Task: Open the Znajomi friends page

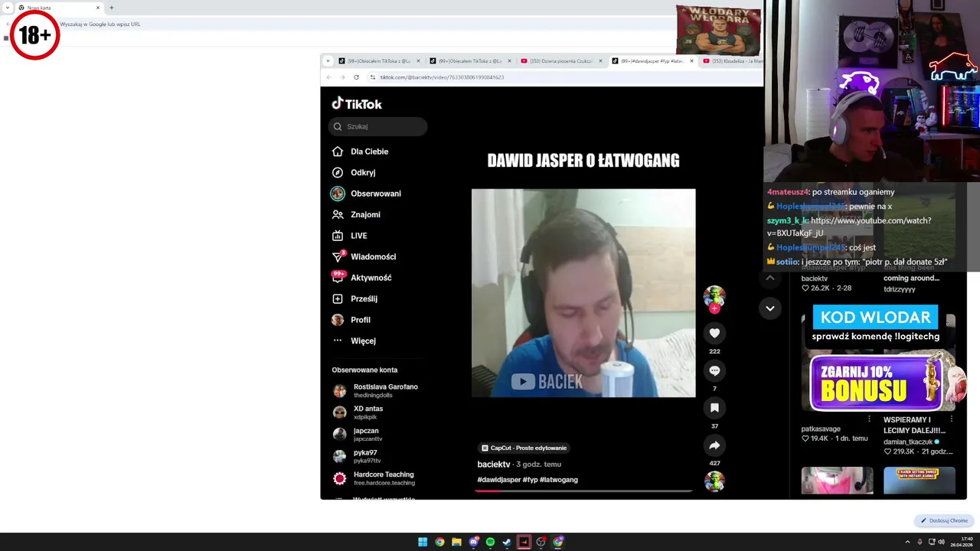Action: [356, 214]
